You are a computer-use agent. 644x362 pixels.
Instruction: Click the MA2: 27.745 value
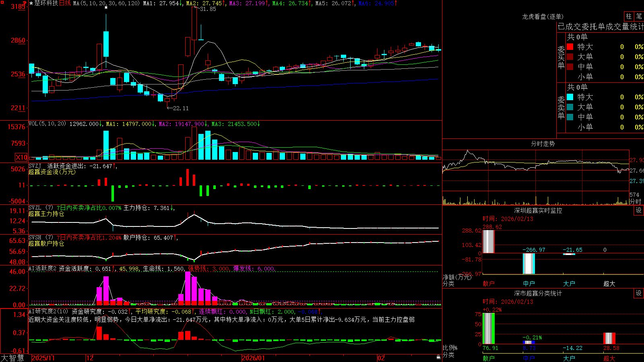pyautogui.click(x=206, y=3)
